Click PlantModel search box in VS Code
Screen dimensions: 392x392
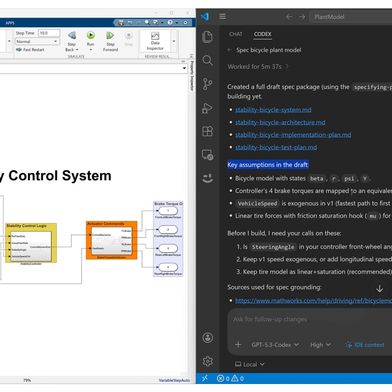(351, 17)
